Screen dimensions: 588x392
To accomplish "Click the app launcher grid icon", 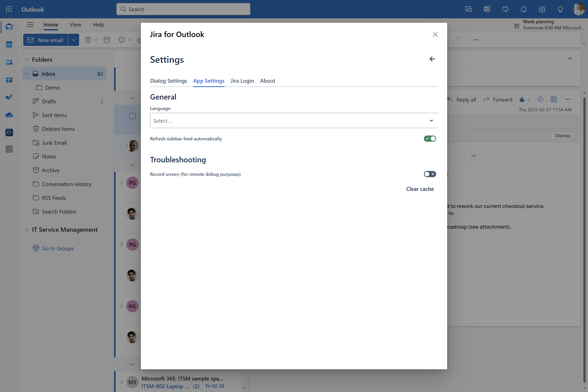I will coord(9,9).
